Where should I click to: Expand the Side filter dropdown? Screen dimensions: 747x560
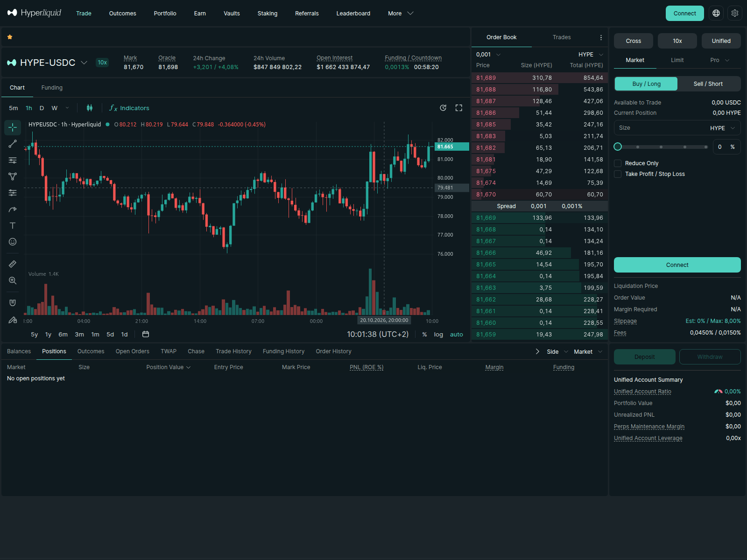557,352
